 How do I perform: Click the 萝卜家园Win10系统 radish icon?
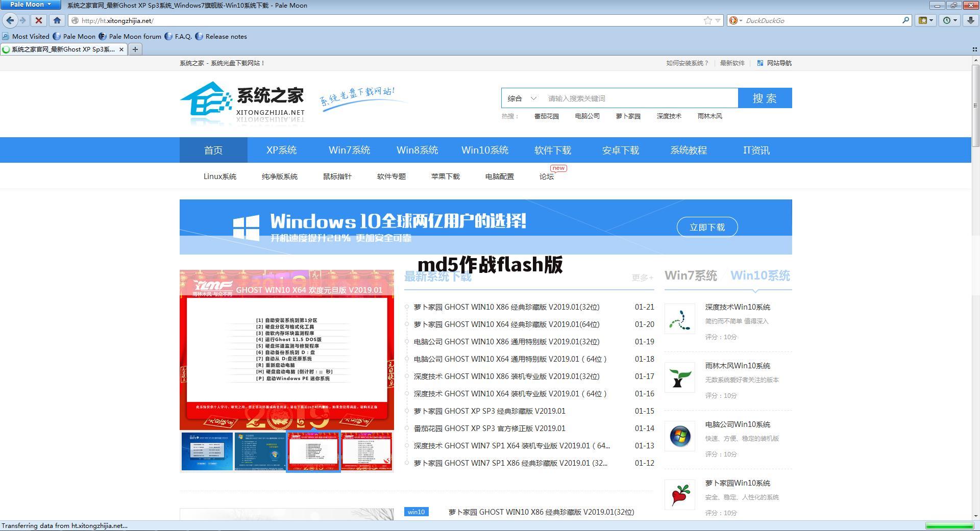(680, 495)
